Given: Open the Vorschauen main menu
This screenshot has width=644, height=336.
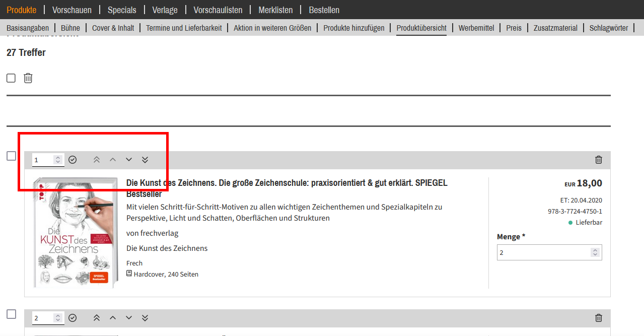Looking at the screenshot, I should click(72, 10).
